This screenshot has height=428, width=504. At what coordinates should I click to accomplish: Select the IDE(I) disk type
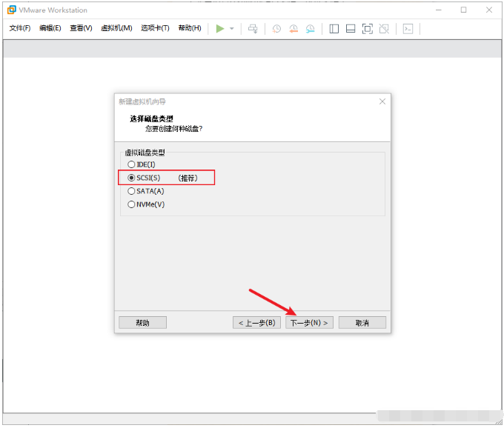131,164
